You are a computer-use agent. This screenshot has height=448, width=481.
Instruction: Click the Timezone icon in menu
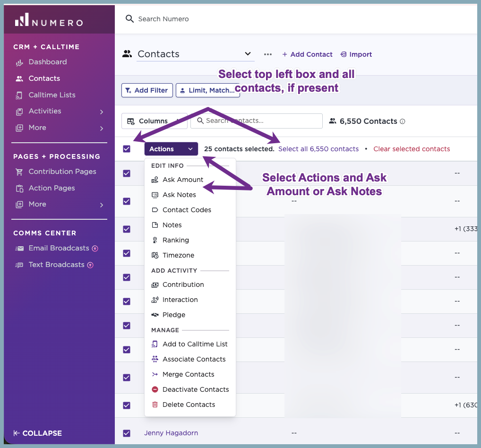tap(155, 255)
